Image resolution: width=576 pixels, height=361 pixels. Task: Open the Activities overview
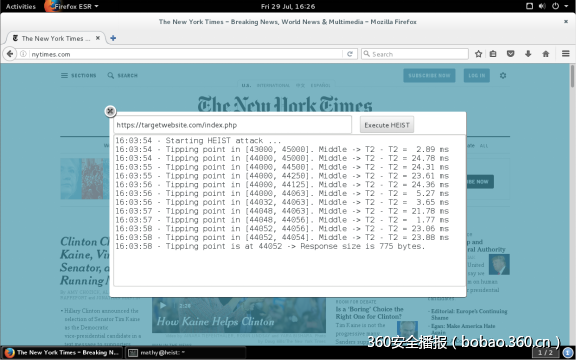click(x=21, y=6)
